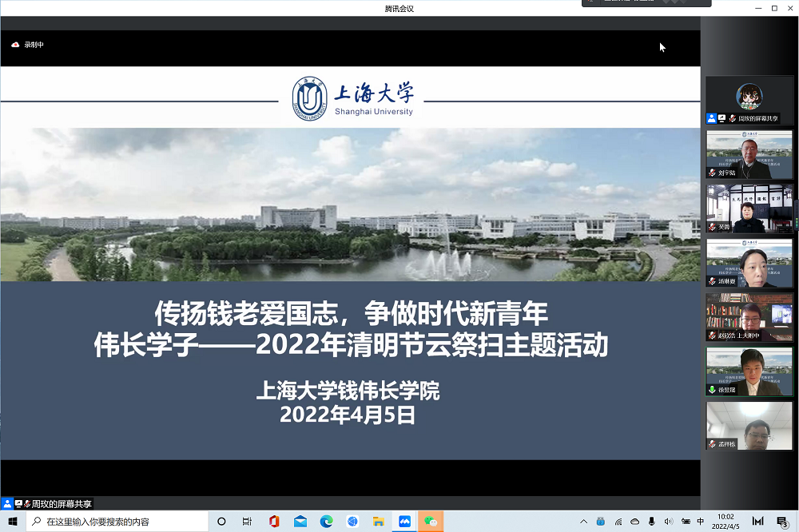The width and height of the screenshot is (799, 532).
Task: Click the taskbar search input field
Action: point(120,520)
